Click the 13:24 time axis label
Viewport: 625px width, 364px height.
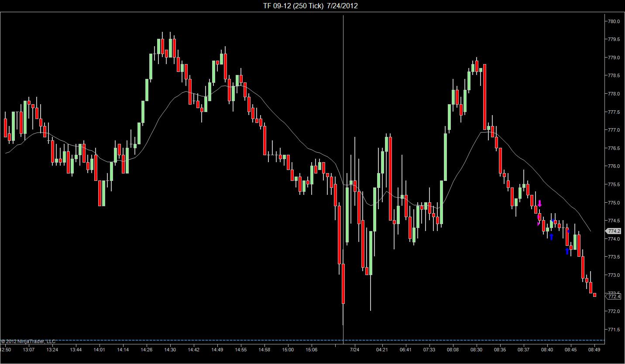[52, 350]
